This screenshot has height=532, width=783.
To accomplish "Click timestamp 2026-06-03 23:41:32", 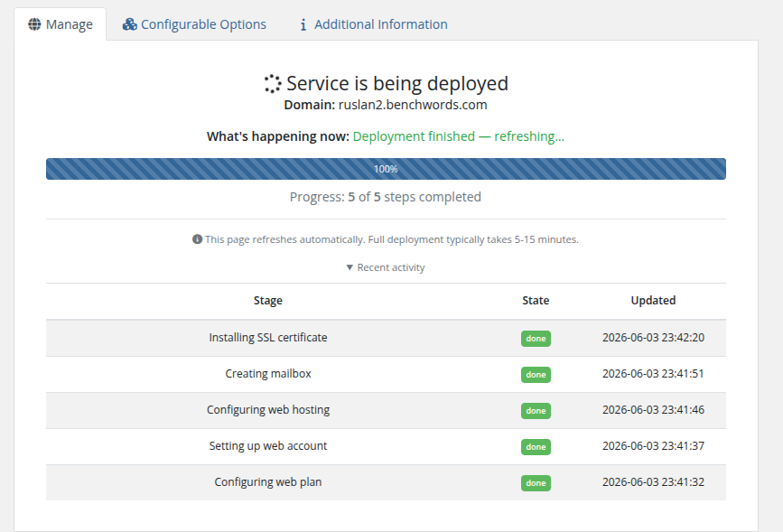I will click(x=653, y=482).
